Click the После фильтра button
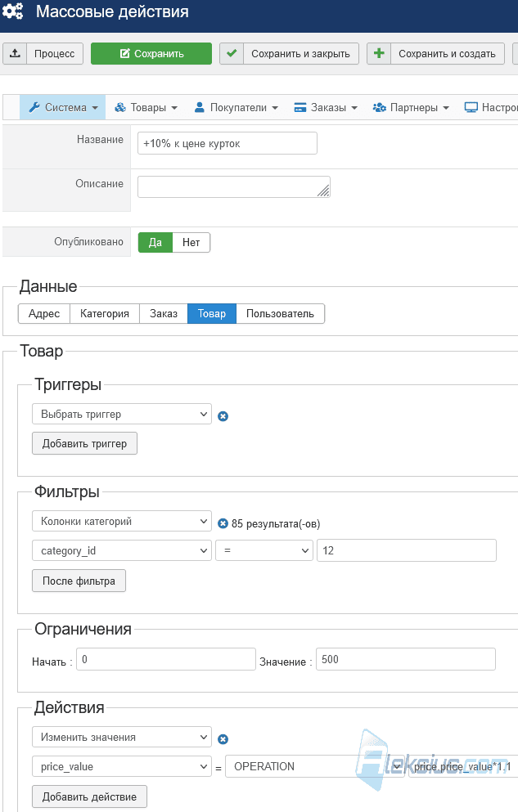This screenshot has height=812, width=518. [79, 581]
